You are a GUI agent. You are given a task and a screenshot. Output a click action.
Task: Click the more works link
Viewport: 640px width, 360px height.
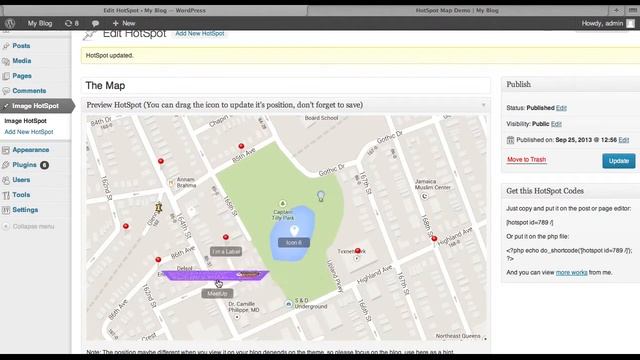pos(571,272)
